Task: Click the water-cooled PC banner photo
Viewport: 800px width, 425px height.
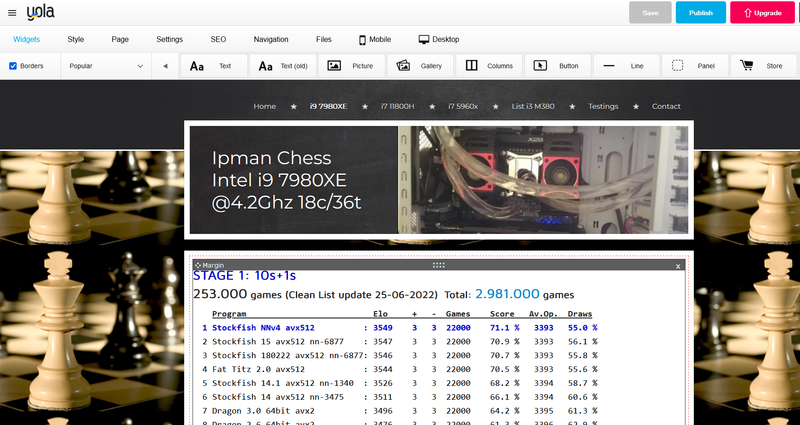Action: click(543, 180)
